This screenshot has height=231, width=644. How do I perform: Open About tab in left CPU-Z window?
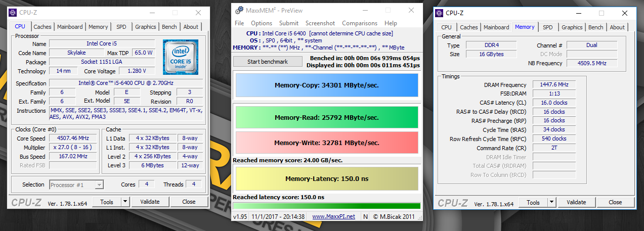tap(191, 27)
